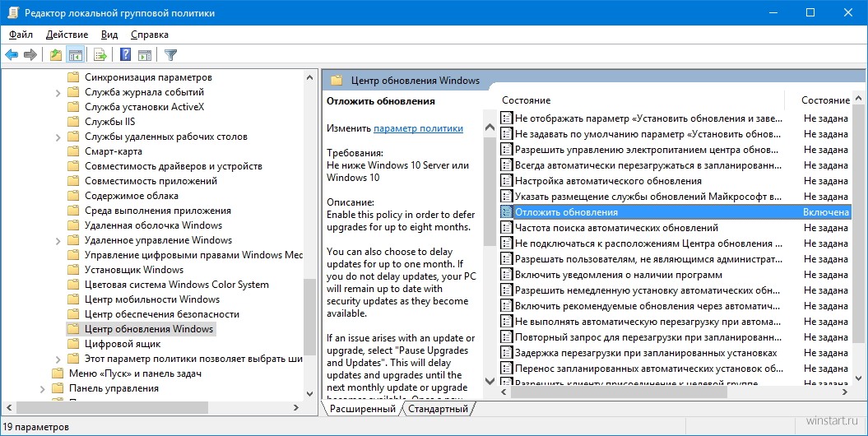The height and width of the screenshot is (436, 868).
Task: Select Включить рекомендуемые обновления policy row
Action: coord(648,305)
